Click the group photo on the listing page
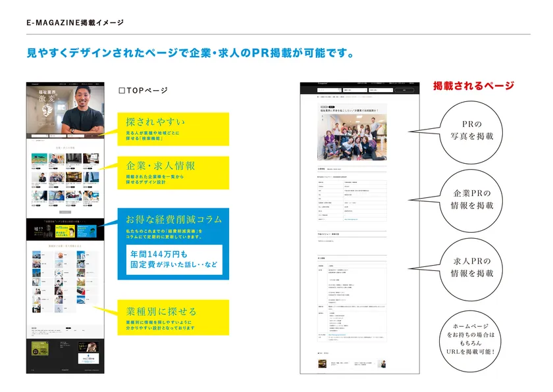553x392 pixels. pos(352,137)
